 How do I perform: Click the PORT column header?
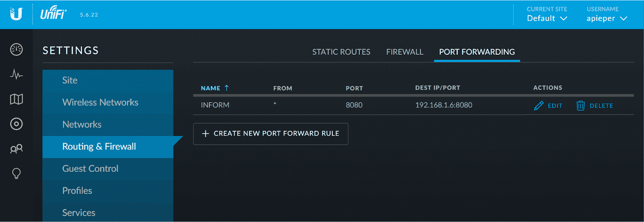pos(354,88)
